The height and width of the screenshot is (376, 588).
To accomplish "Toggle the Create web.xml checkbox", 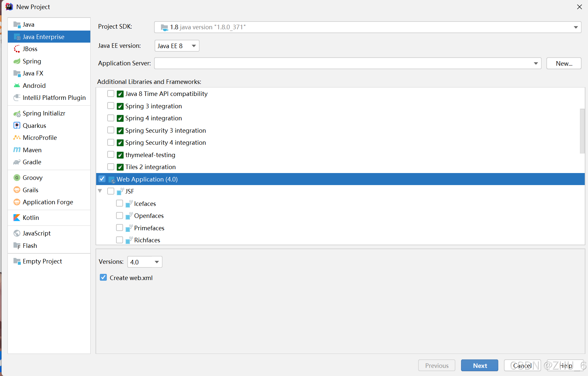I will click(x=103, y=277).
